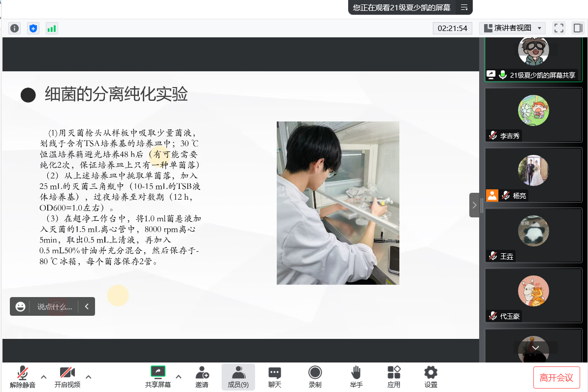Expand audio options arrow next to 解除静音
Image resolution: width=588 pixels, height=392 pixels.
pyautogui.click(x=43, y=377)
